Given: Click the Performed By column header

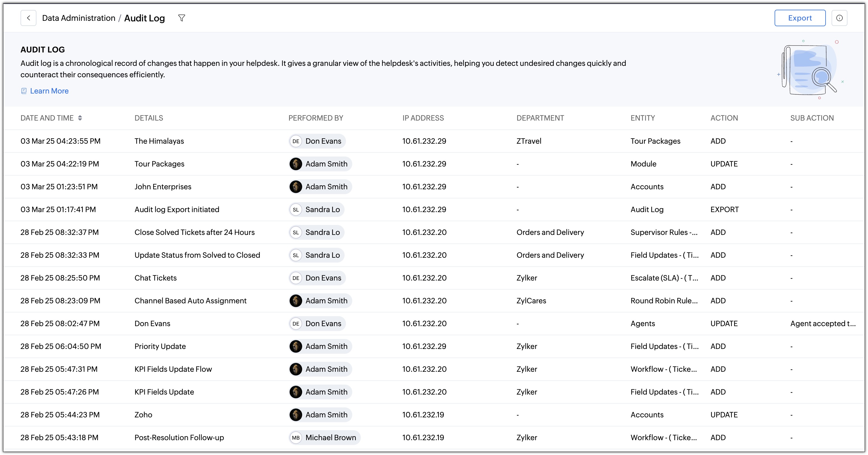Looking at the screenshot, I should coord(316,118).
